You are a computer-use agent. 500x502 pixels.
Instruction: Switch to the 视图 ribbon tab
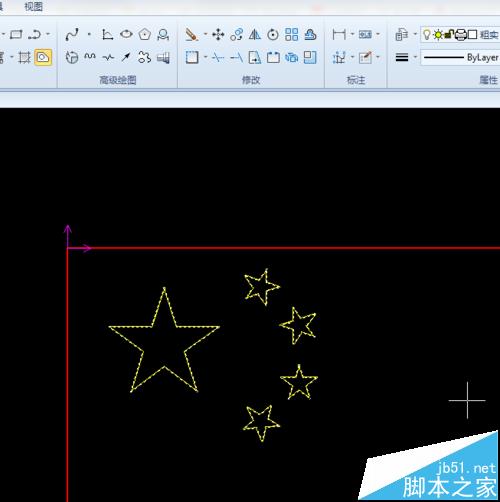pos(34,6)
